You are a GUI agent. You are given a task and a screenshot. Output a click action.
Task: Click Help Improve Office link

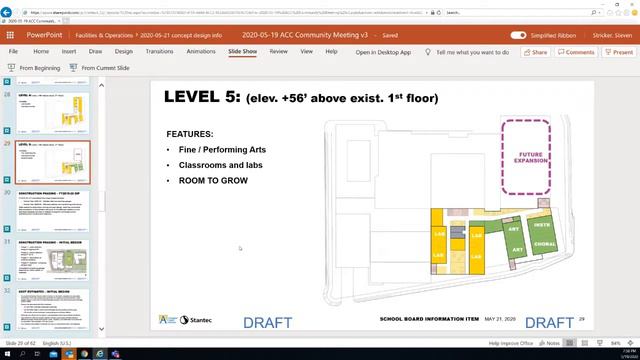click(x=511, y=343)
